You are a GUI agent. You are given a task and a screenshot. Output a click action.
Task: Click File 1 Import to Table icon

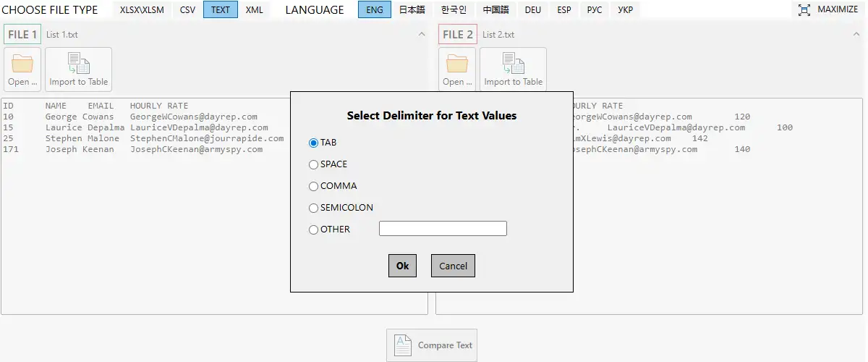[78, 64]
